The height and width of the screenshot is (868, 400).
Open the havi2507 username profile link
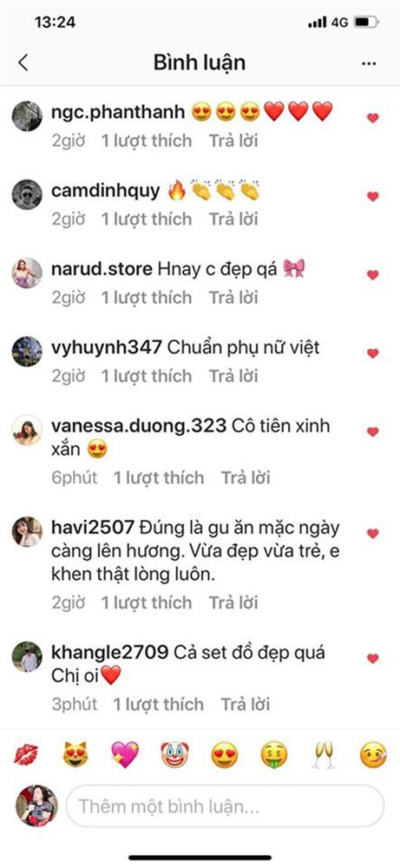pyautogui.click(x=93, y=528)
